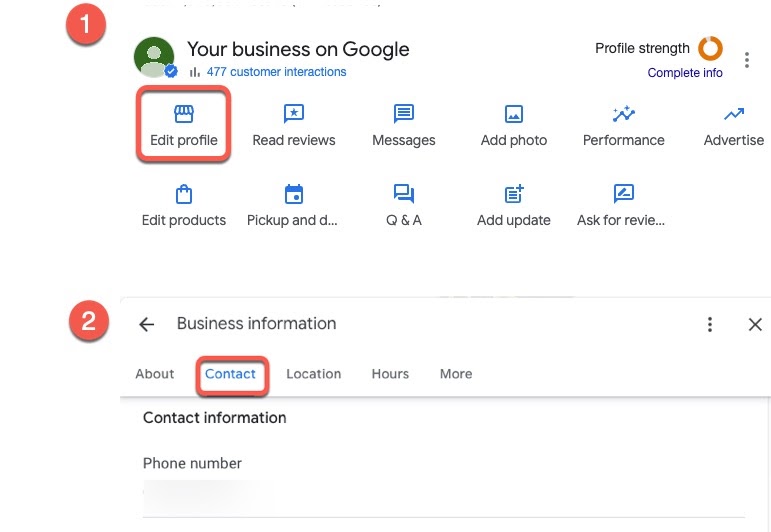Open the Messages icon
This screenshot has width=771, height=532.
click(x=404, y=114)
